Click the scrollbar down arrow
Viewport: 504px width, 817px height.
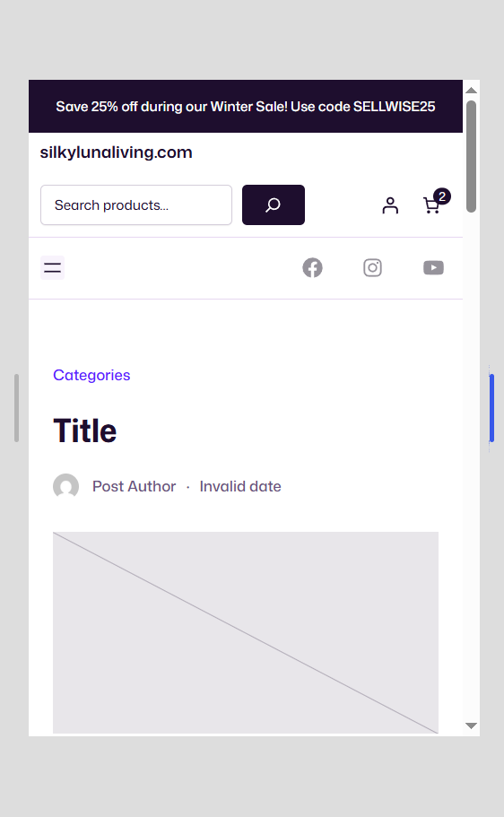[x=471, y=726]
